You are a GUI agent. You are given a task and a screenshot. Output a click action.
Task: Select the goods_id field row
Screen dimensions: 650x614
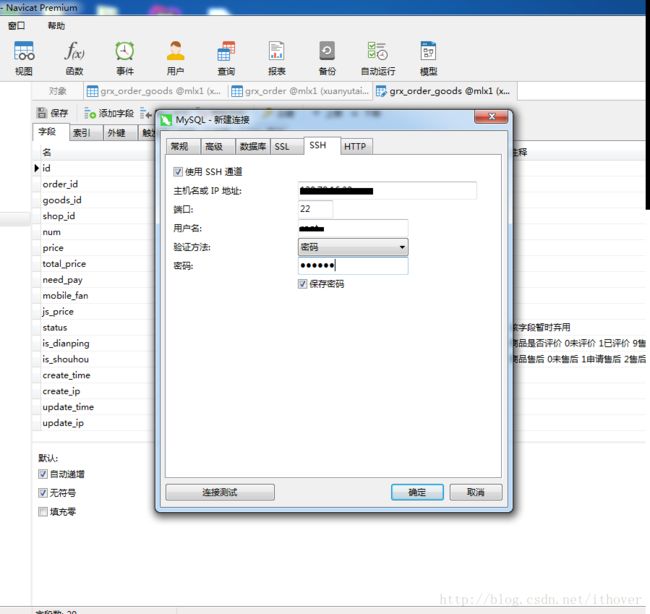pyautogui.click(x=94, y=200)
